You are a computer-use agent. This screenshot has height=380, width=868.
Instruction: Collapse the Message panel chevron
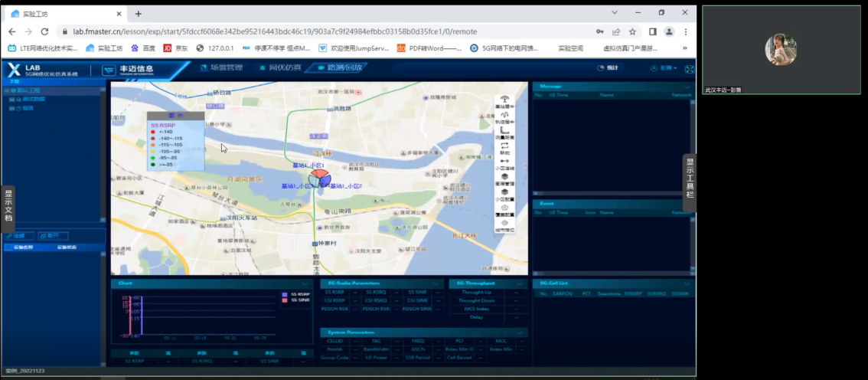click(687, 87)
